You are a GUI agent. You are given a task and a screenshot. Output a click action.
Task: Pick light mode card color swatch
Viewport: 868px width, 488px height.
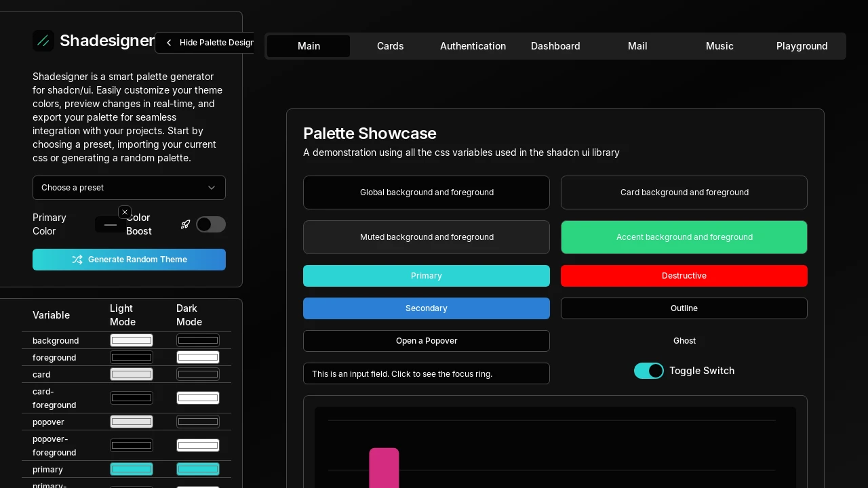click(x=132, y=374)
